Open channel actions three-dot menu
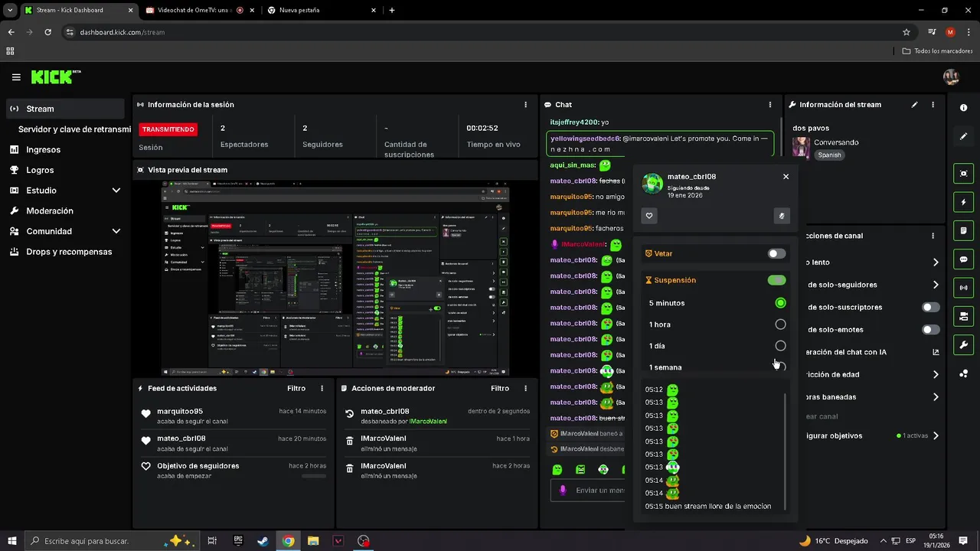 point(933,236)
